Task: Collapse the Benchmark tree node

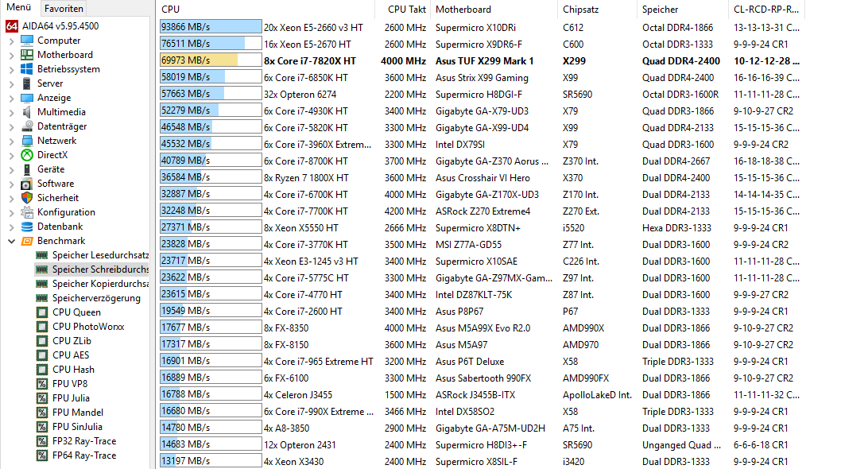Action: pyautogui.click(x=12, y=242)
